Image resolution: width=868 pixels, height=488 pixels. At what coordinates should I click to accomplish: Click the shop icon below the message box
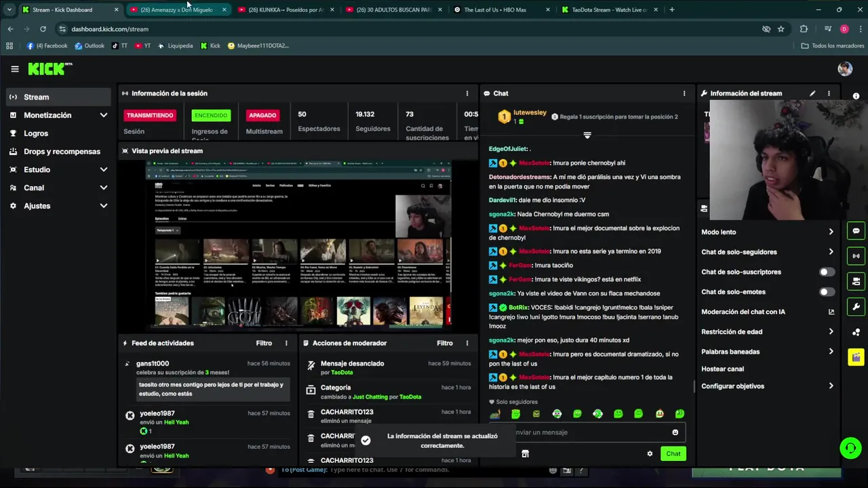(525, 453)
